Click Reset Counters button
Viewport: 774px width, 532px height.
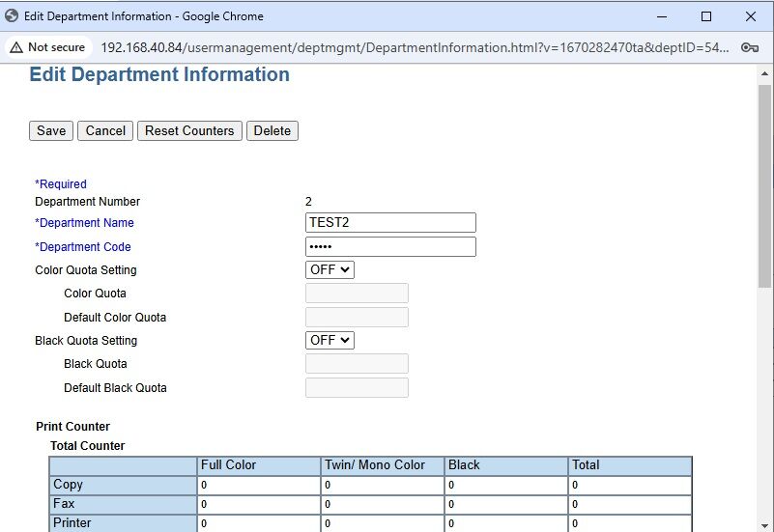coord(189,131)
